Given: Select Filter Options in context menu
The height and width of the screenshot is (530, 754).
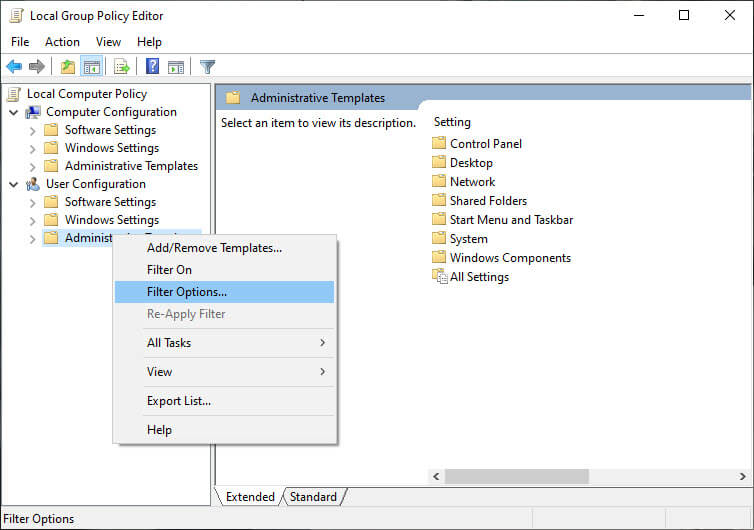Looking at the screenshot, I should (225, 292).
